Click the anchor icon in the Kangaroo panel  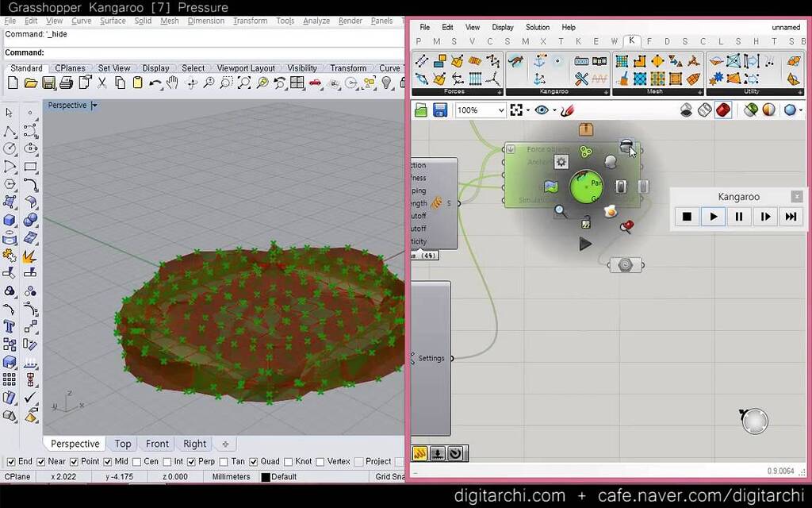coord(540,61)
